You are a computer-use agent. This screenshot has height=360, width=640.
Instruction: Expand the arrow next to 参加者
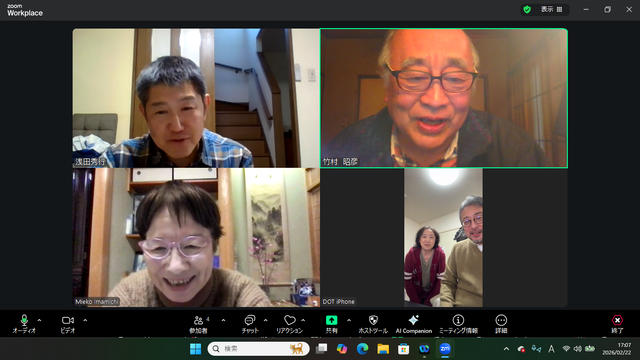pos(223,320)
